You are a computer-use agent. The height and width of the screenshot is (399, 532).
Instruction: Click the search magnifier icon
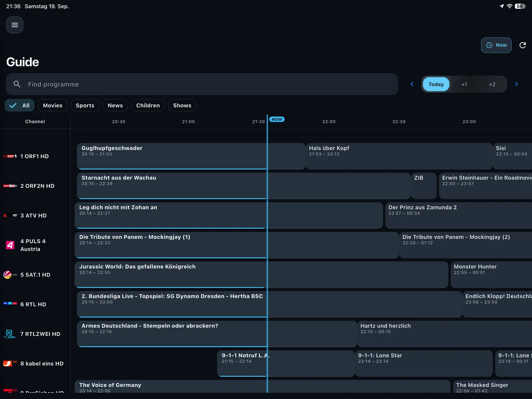pyautogui.click(x=17, y=84)
